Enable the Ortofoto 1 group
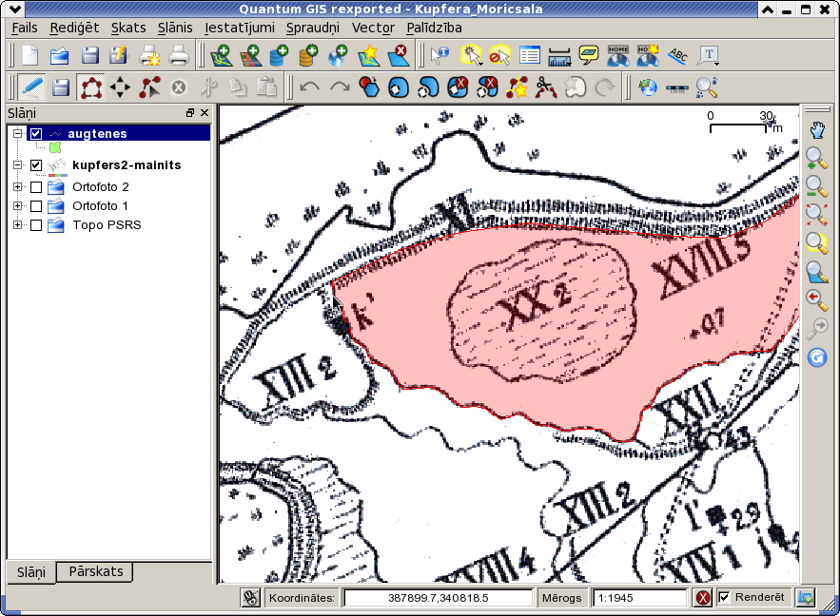 [x=36, y=206]
